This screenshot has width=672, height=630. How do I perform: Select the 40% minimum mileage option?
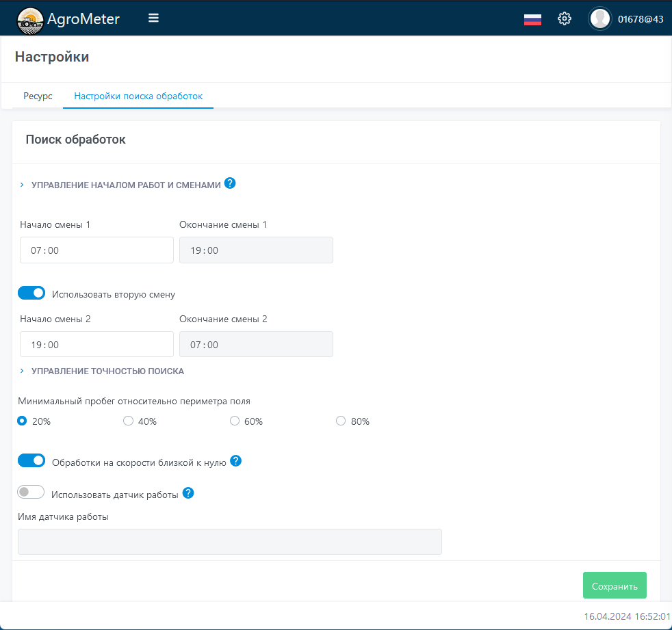coord(128,421)
